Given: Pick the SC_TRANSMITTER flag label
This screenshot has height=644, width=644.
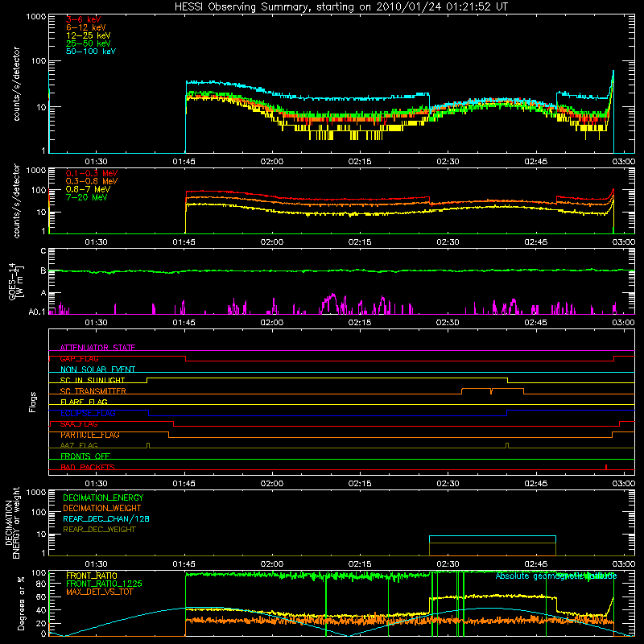Looking at the screenshot, I should [x=93, y=391].
